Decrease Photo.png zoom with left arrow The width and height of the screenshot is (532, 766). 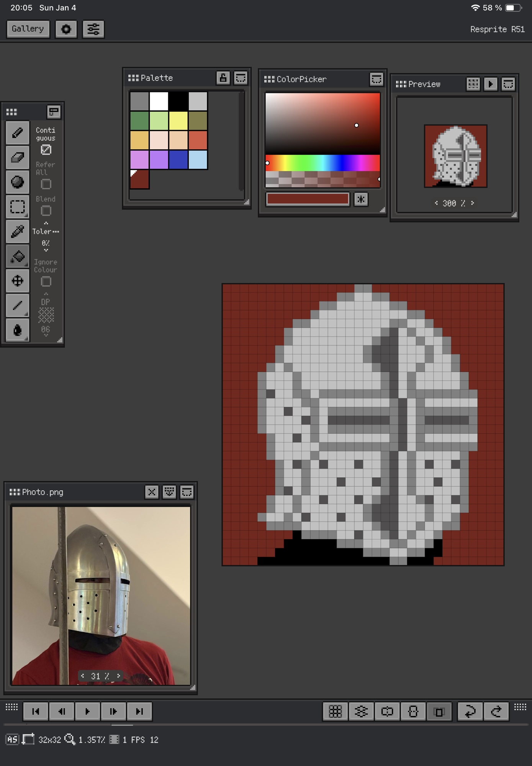click(x=83, y=676)
